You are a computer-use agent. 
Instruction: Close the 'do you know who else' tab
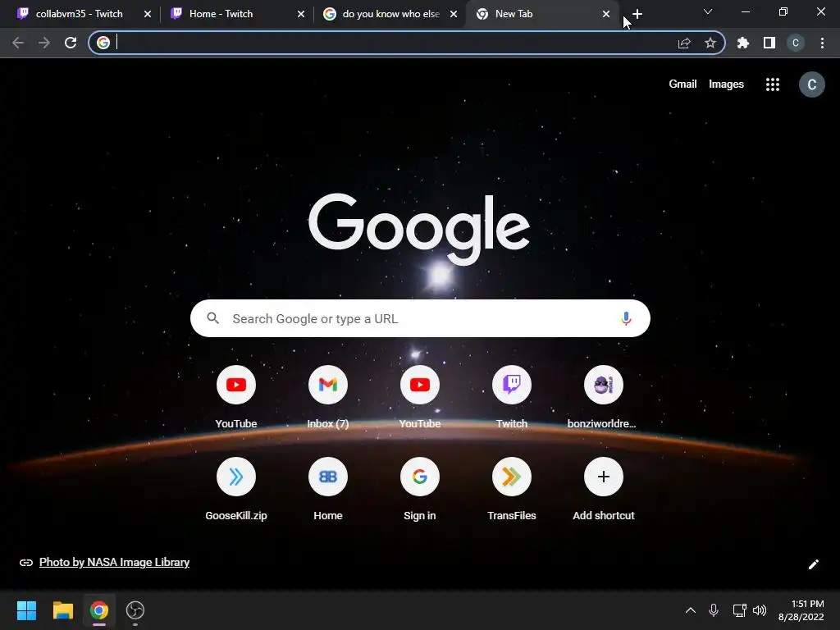coord(454,14)
